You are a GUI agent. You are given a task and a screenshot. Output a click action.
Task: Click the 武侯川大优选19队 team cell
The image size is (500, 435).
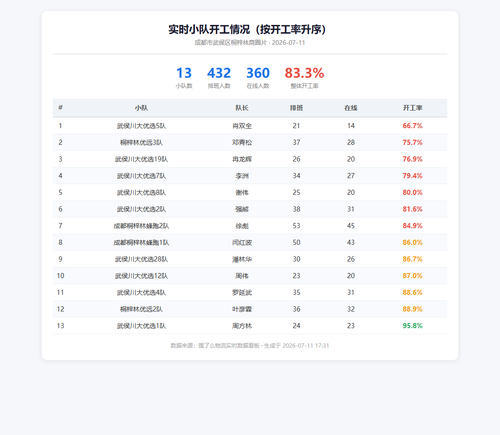pos(141,159)
